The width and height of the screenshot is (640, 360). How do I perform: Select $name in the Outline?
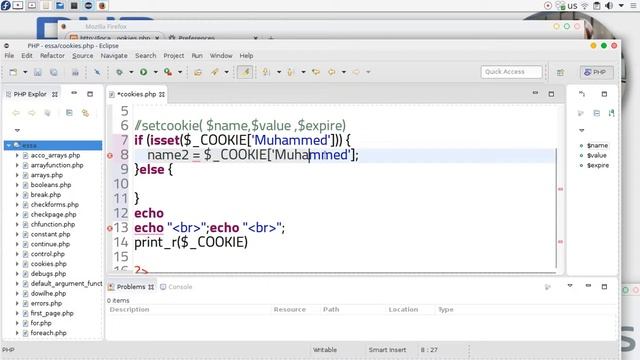598,145
